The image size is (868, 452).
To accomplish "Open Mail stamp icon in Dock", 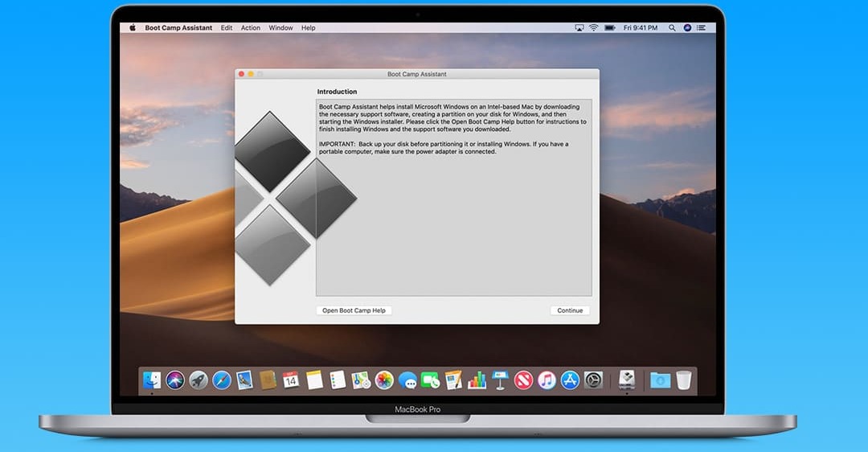I will click(244, 380).
